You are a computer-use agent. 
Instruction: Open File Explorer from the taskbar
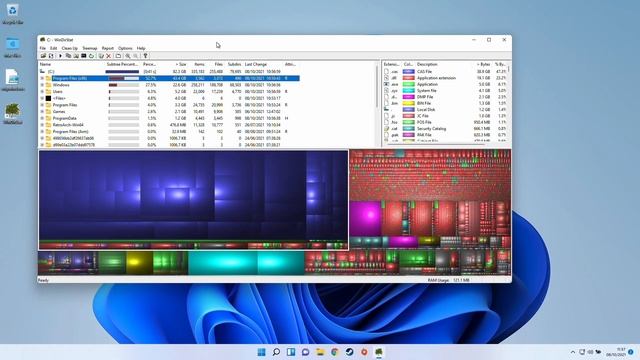320,352
